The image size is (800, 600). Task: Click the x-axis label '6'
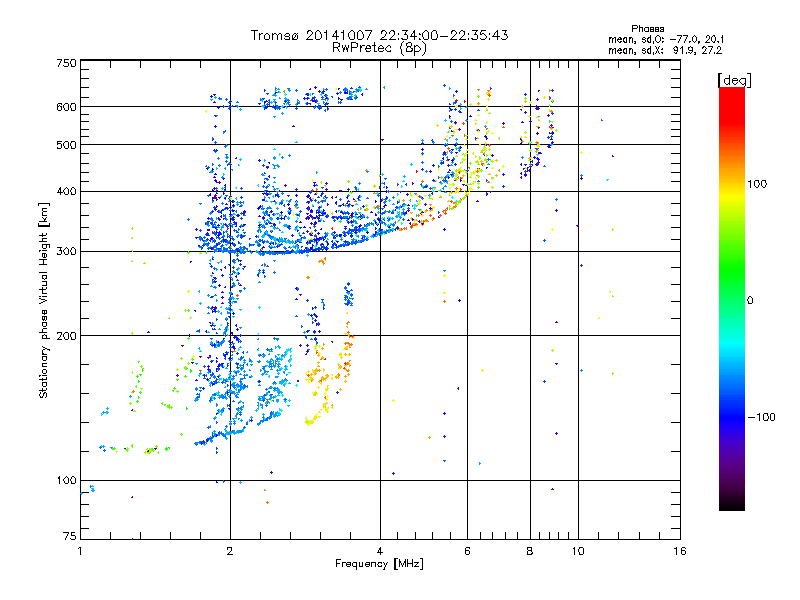[467, 551]
